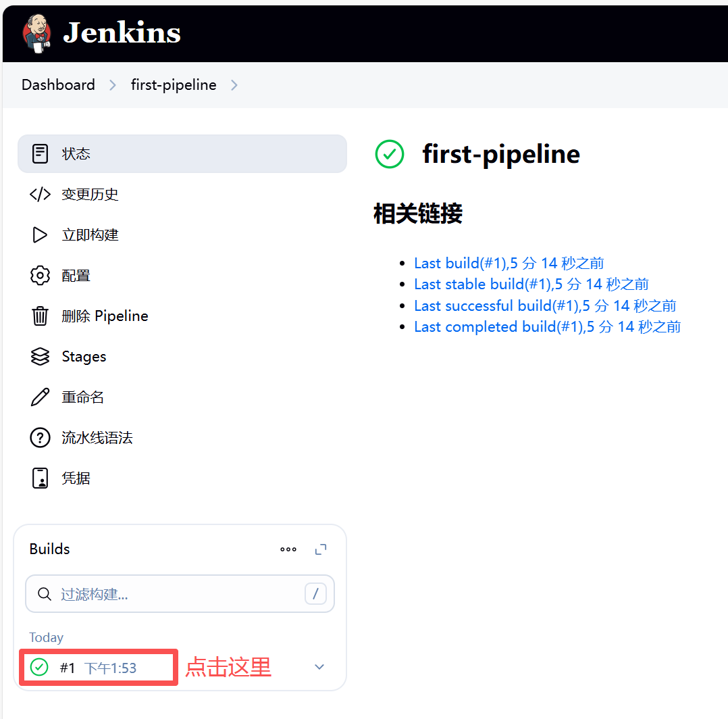Go to the Jenkins home title
This screenshot has width=728, height=719.
coord(122,33)
